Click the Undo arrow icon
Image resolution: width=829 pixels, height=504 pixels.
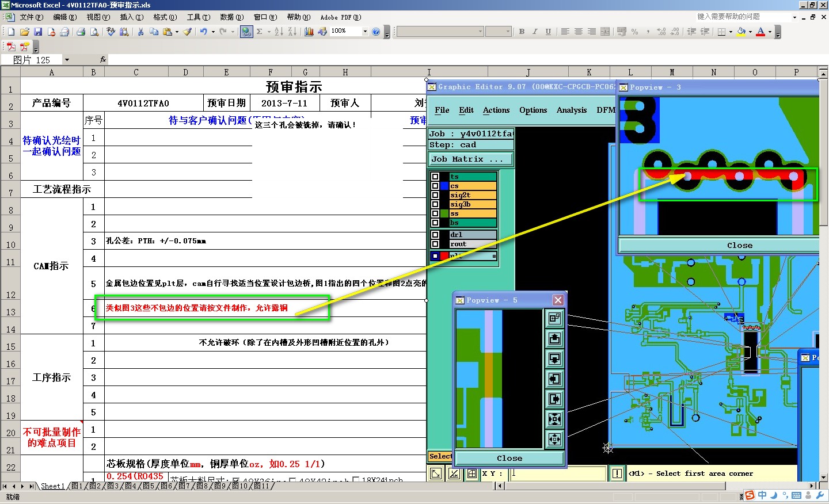[203, 32]
